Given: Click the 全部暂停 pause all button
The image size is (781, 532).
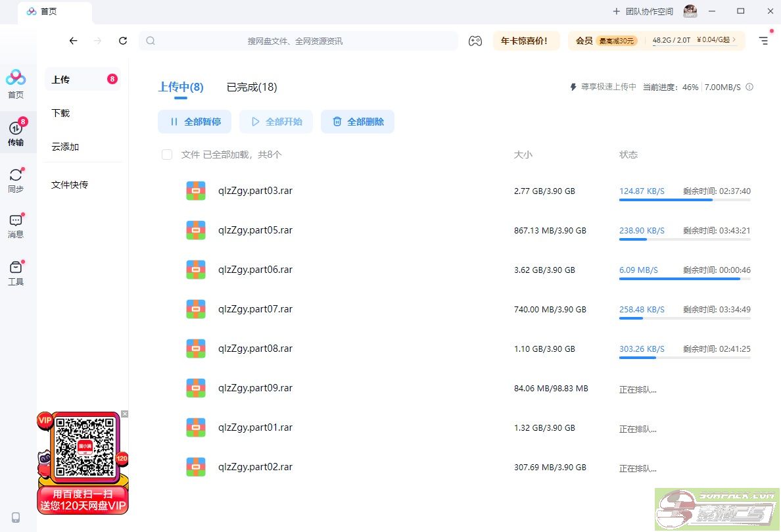Looking at the screenshot, I should point(195,122).
